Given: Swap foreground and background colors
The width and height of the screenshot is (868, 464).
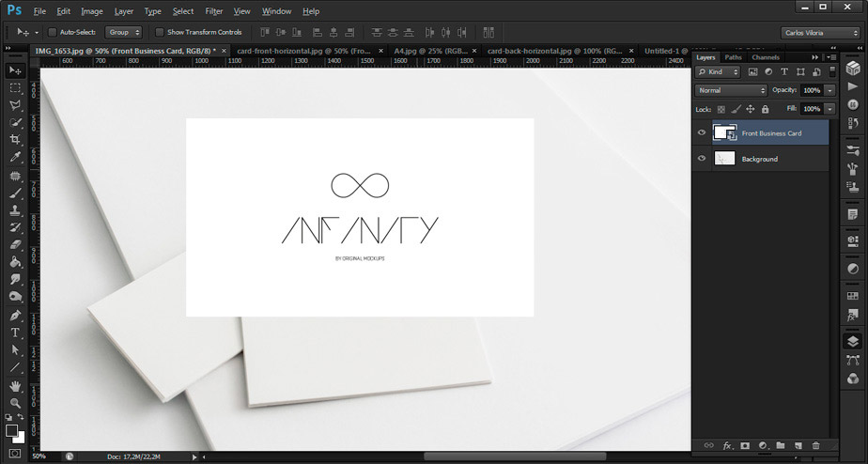Looking at the screenshot, I should click(x=21, y=416).
